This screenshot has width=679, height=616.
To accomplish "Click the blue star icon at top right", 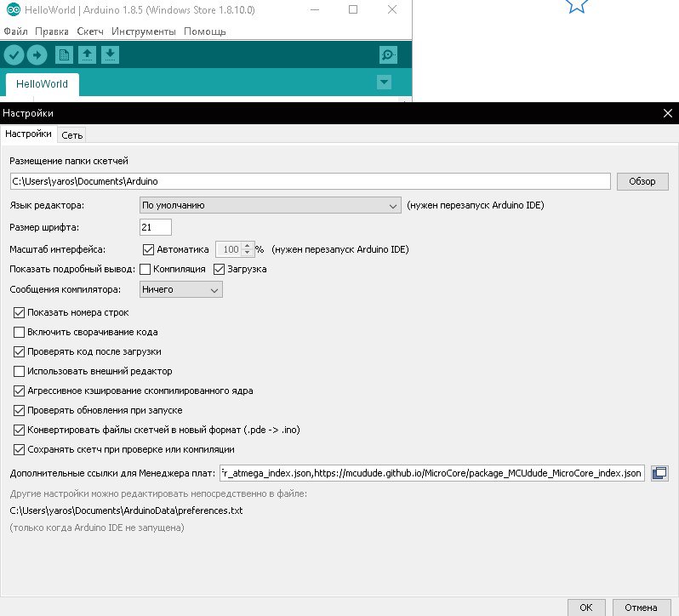I will coord(577,6).
